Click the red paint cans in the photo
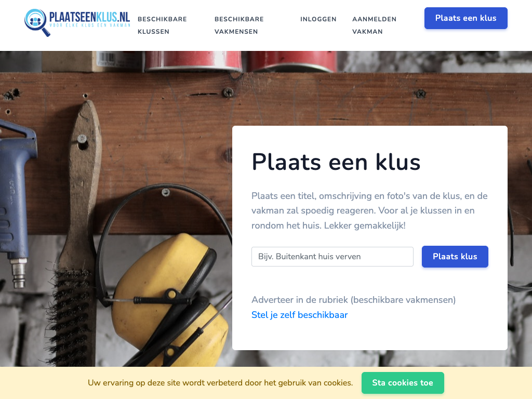Screen dimensions: 532x399 click(x=239, y=61)
